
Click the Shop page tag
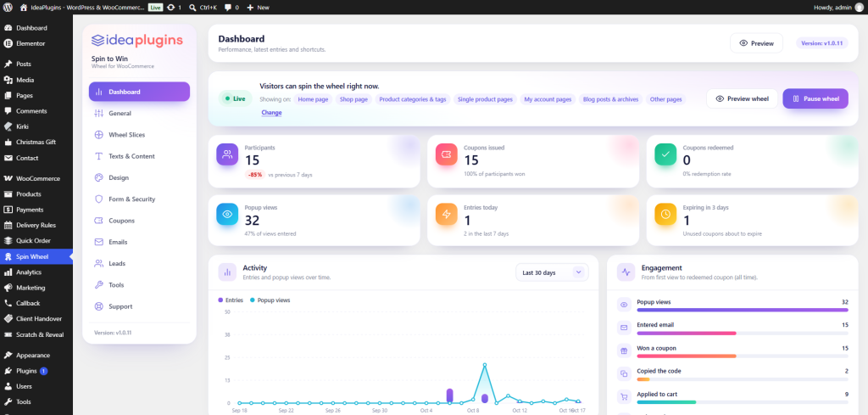(x=353, y=100)
